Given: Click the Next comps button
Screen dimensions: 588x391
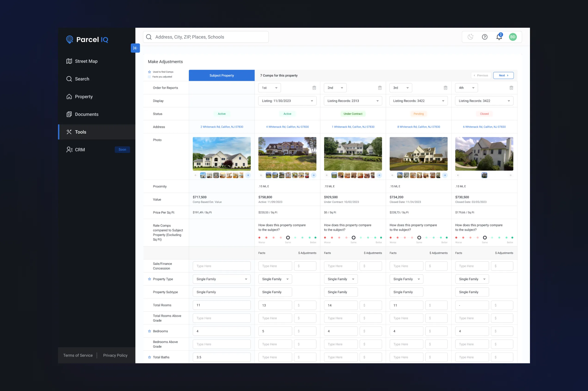Looking at the screenshot, I should click(x=503, y=75).
